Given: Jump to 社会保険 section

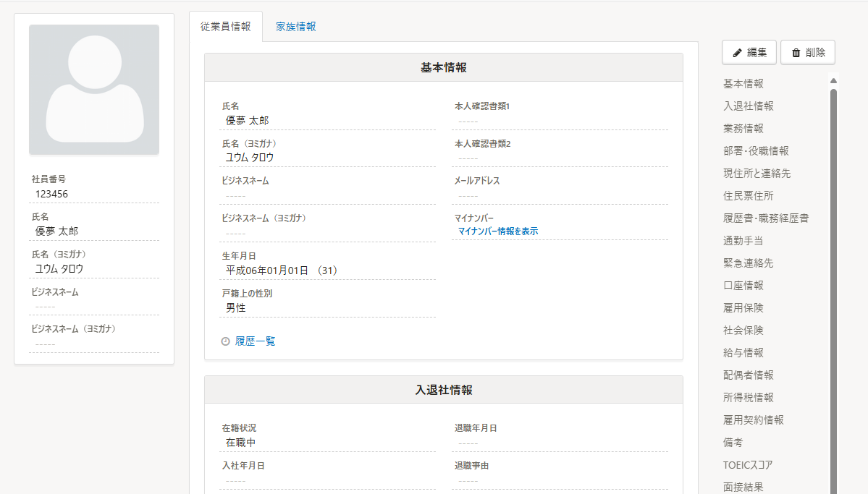Looking at the screenshot, I should tap(743, 331).
